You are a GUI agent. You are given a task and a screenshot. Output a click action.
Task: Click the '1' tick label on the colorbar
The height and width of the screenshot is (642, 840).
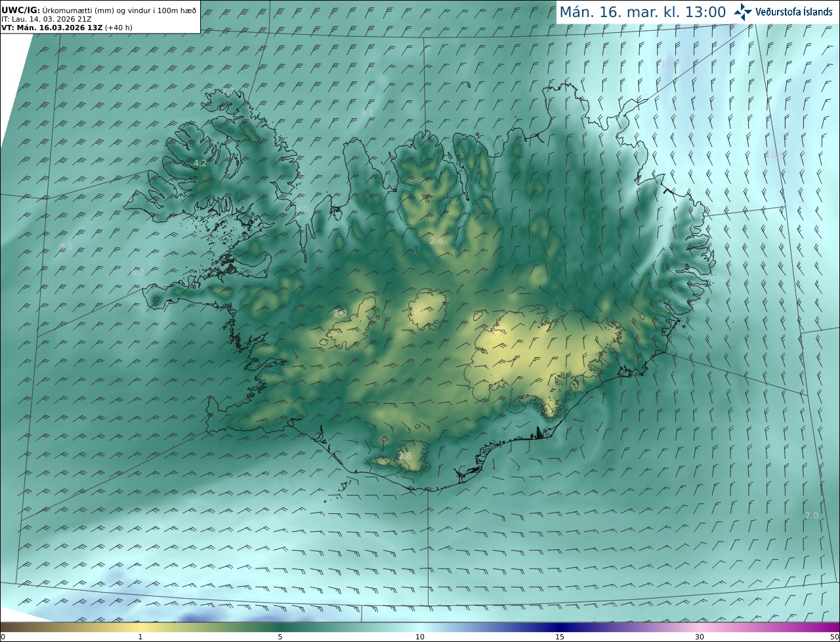[140, 637]
